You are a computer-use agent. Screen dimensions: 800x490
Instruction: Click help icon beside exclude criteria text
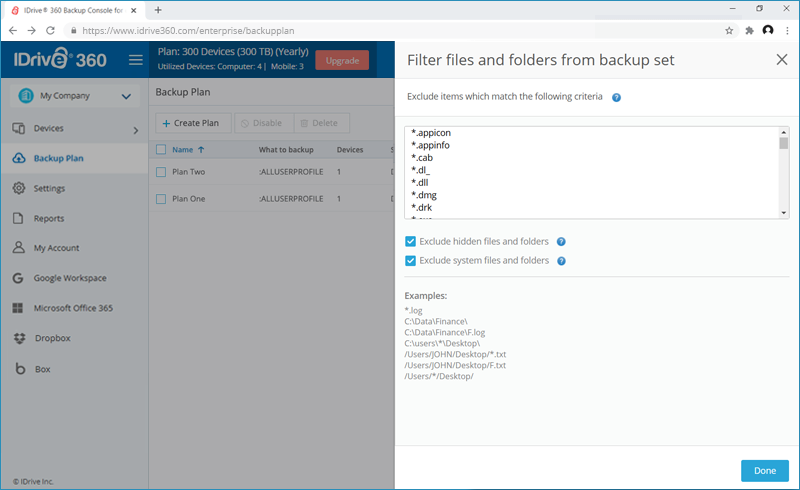click(x=616, y=98)
